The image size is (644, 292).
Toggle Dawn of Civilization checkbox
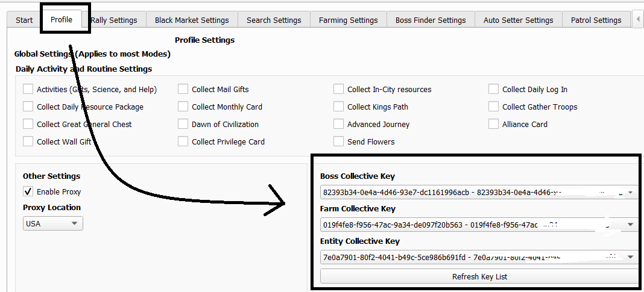183,124
